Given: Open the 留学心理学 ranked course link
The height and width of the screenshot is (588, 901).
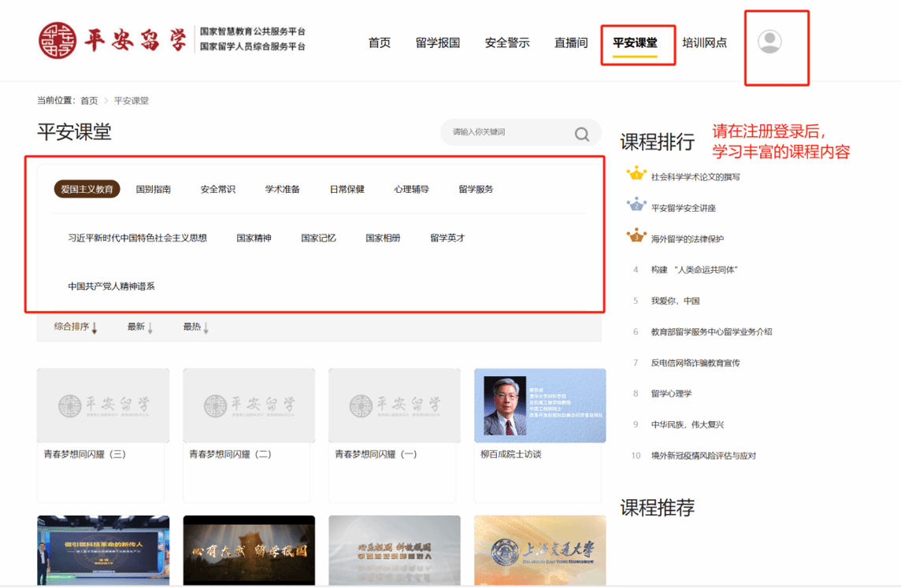Looking at the screenshot, I should (x=671, y=393).
